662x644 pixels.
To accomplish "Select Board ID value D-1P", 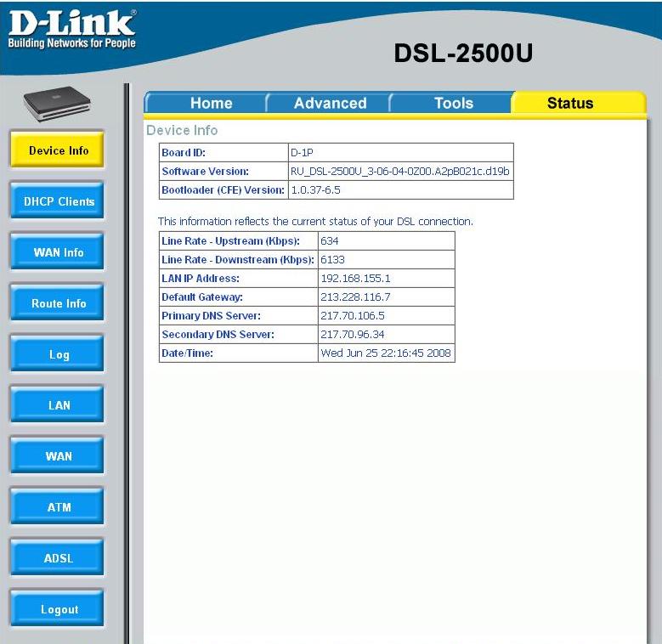I will (x=302, y=152).
